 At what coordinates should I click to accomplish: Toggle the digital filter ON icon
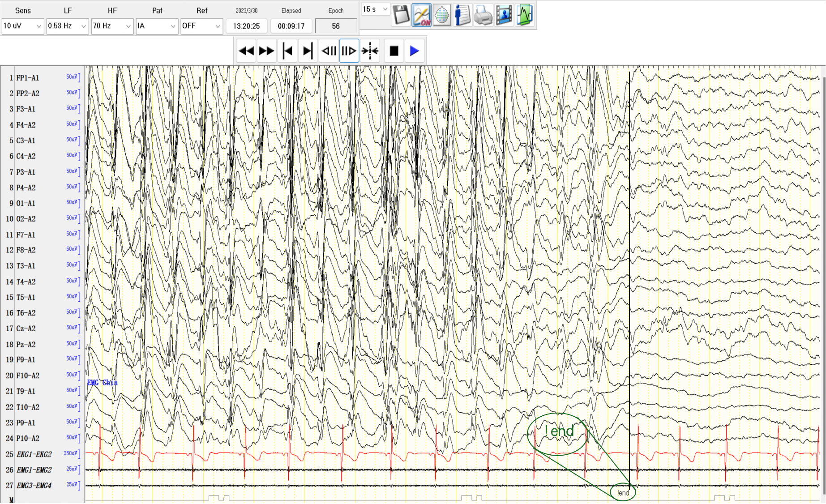[421, 15]
